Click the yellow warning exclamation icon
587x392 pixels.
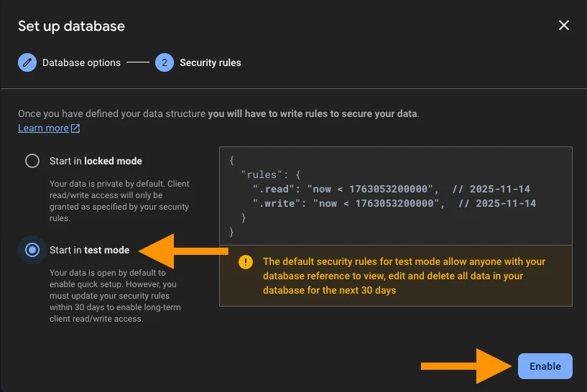tap(246, 262)
